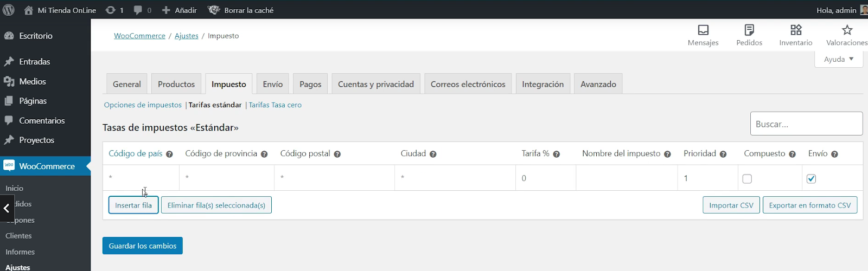Open the Inventario icon

(x=796, y=29)
